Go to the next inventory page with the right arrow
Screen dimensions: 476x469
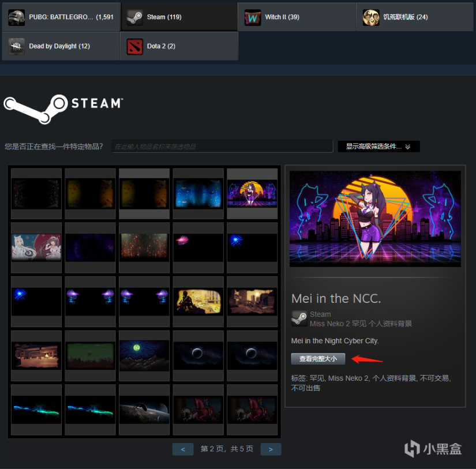[x=271, y=449]
